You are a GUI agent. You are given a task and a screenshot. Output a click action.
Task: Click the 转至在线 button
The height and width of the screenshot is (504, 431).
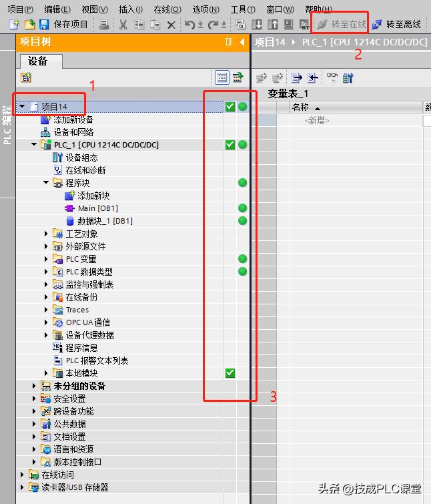pos(341,25)
